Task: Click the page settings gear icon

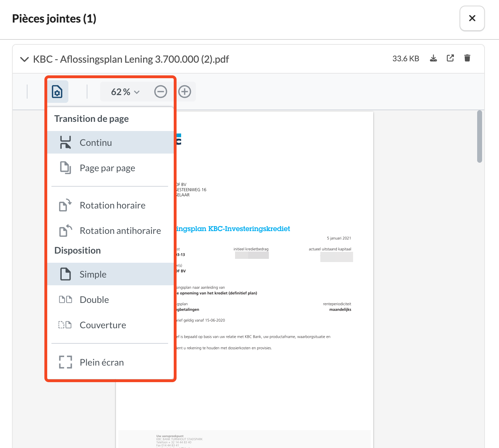Action: pos(57,92)
